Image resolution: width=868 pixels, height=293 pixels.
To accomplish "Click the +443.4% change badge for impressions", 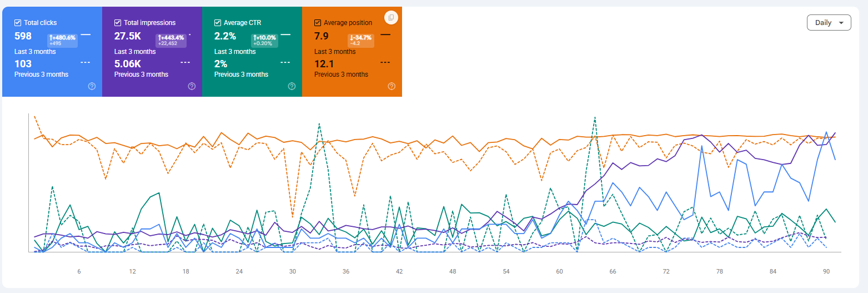I will click(x=170, y=39).
